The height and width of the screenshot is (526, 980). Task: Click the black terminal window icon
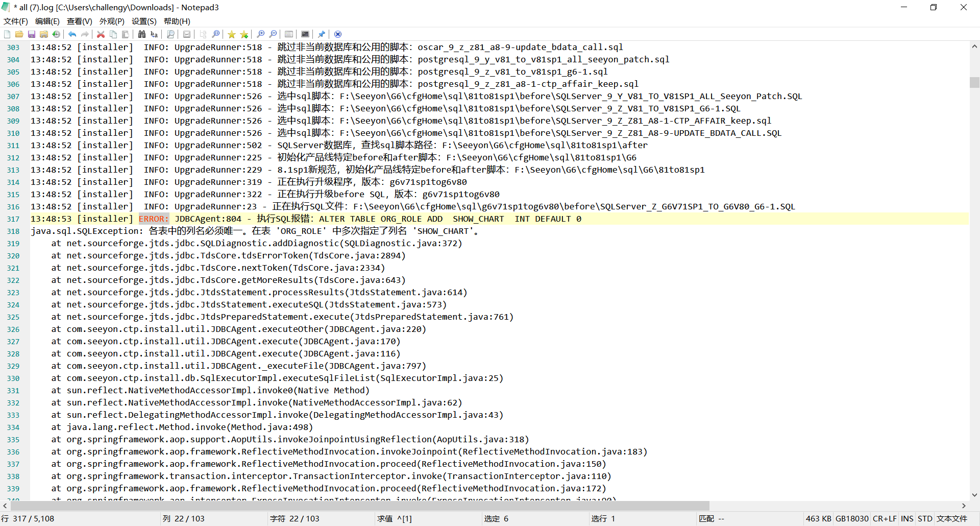click(x=305, y=34)
